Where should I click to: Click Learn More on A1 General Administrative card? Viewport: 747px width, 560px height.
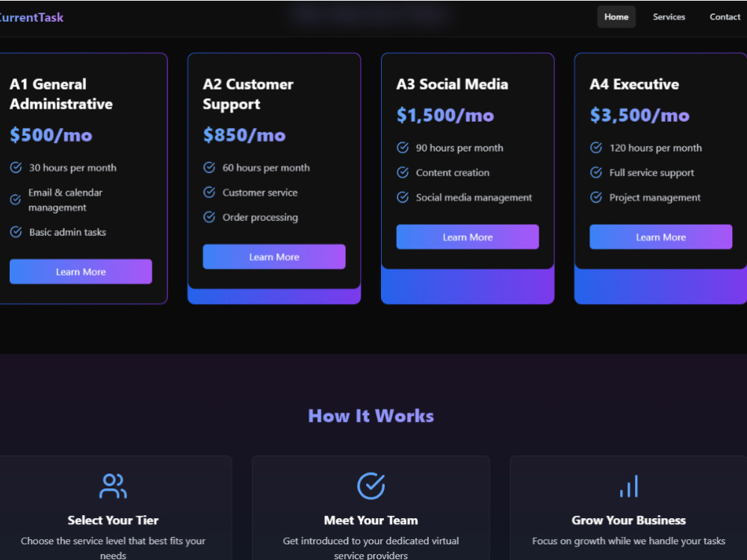(81, 272)
